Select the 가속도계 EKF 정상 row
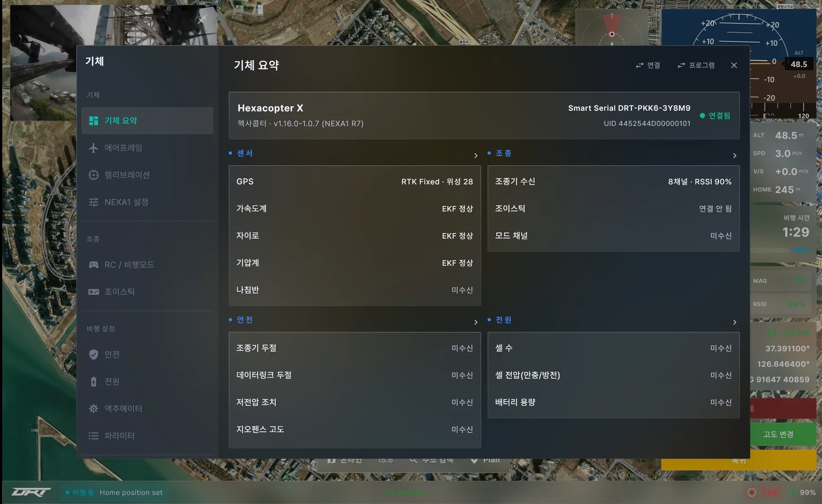The width and height of the screenshot is (822, 504). click(354, 208)
